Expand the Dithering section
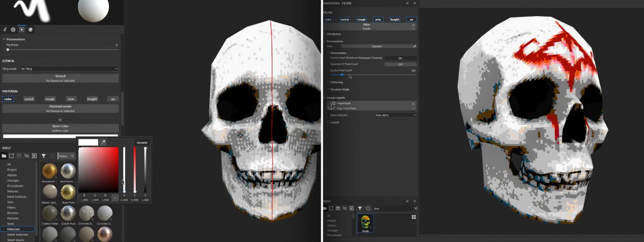The width and height of the screenshot is (644, 242). 336,82
